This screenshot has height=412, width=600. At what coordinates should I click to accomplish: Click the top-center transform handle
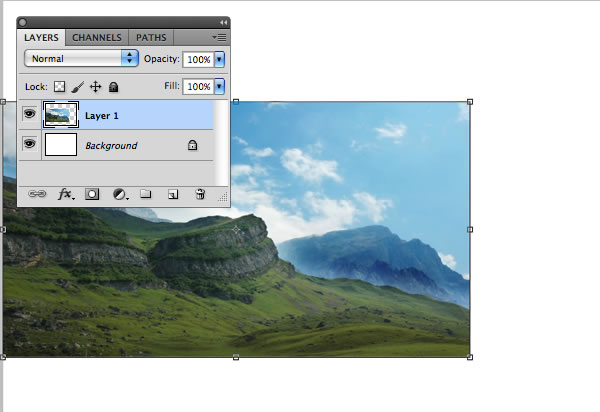click(x=236, y=102)
